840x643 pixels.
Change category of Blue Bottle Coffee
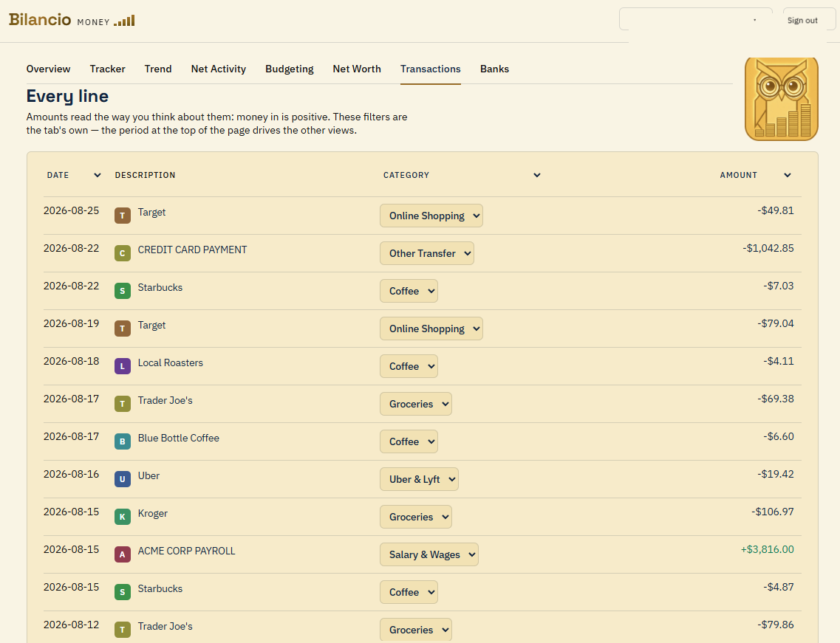[x=409, y=441]
